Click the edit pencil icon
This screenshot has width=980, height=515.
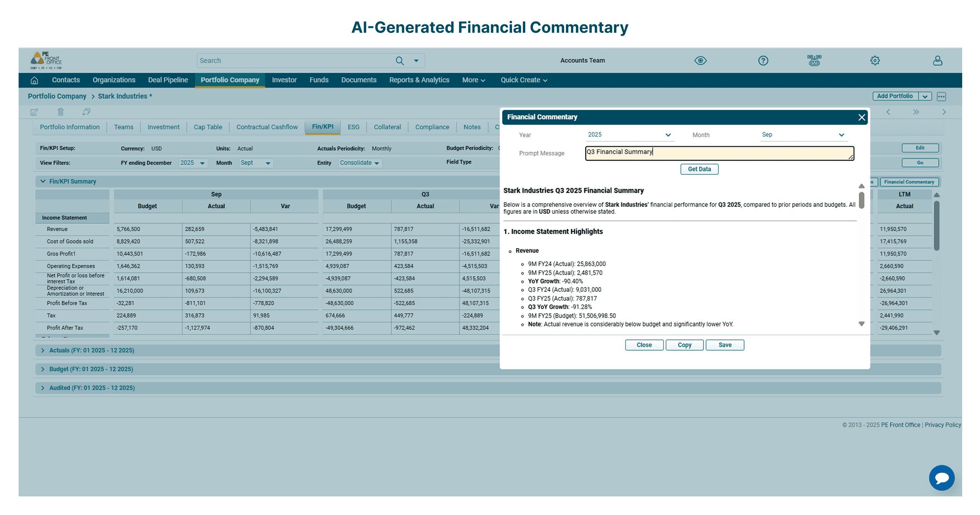(34, 112)
